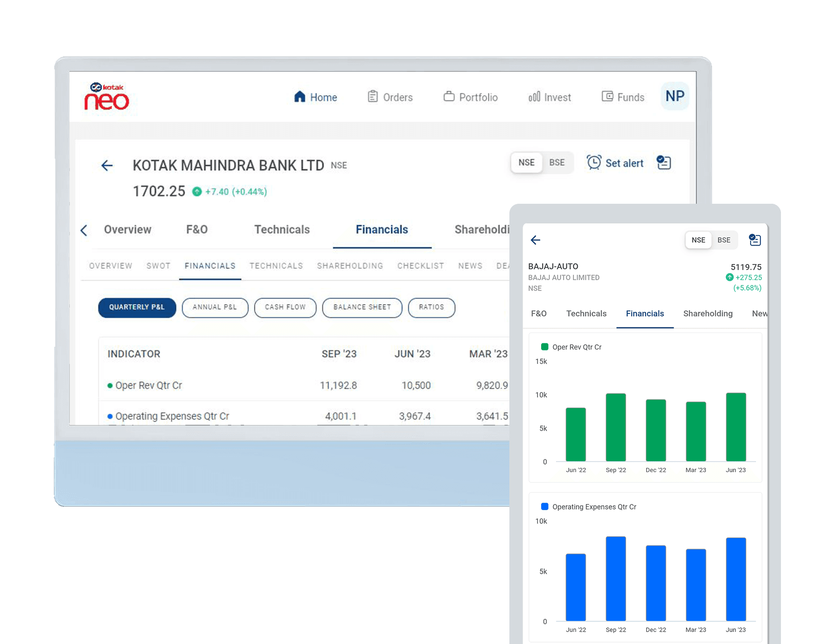Open Orders from the top navigation
Viewport: 836px width, 644px height.
[x=390, y=97]
